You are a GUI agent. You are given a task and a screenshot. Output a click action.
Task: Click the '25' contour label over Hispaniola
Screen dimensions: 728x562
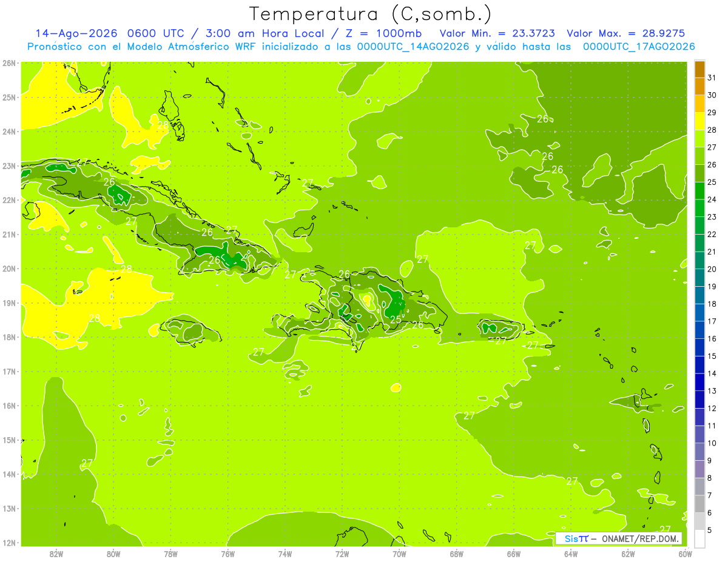395,319
